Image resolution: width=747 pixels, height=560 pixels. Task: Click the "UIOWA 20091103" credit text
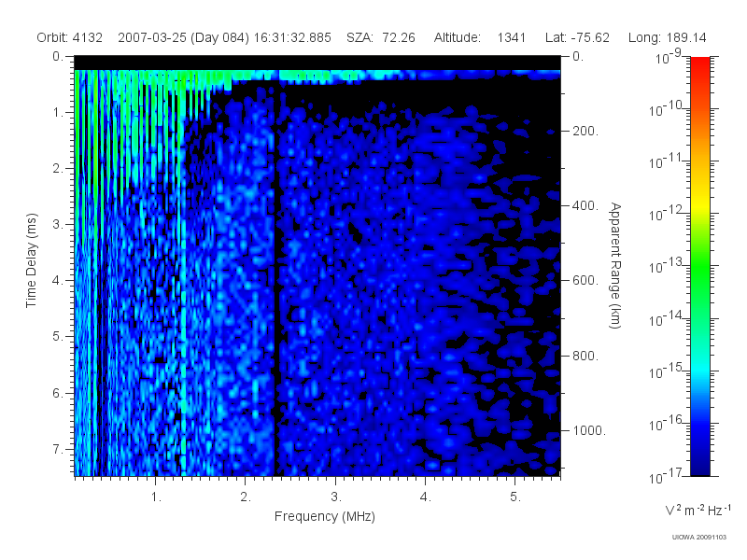(698, 538)
